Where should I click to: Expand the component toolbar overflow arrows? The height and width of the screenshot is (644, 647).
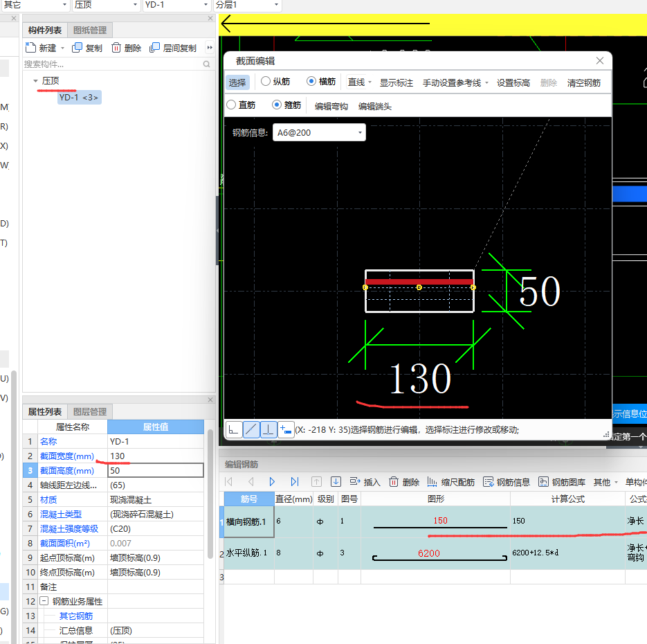pyautogui.click(x=210, y=48)
